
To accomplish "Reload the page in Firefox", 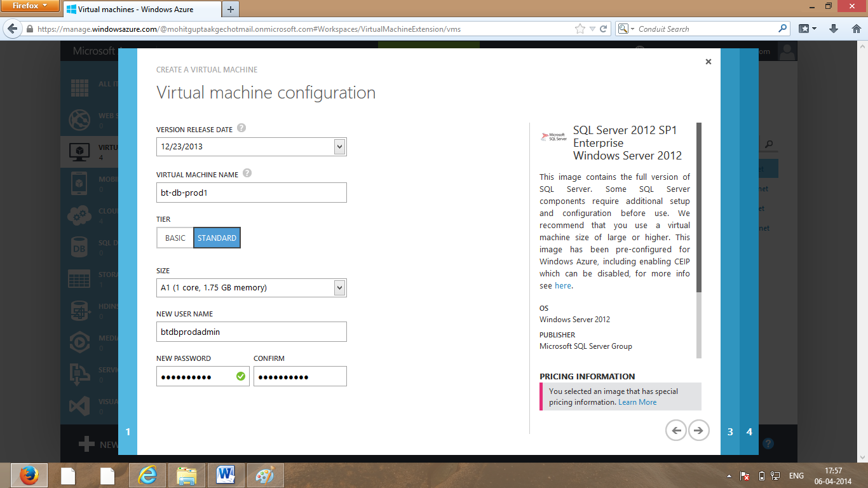I will (603, 29).
